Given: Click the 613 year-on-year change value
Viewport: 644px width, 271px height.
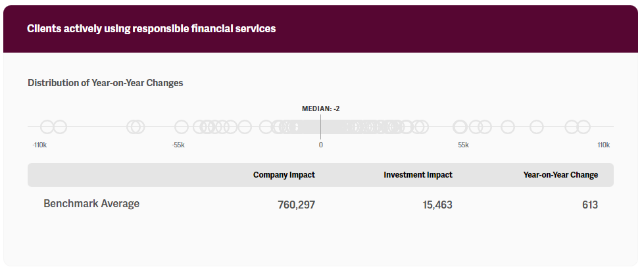Looking at the screenshot, I should tap(589, 205).
